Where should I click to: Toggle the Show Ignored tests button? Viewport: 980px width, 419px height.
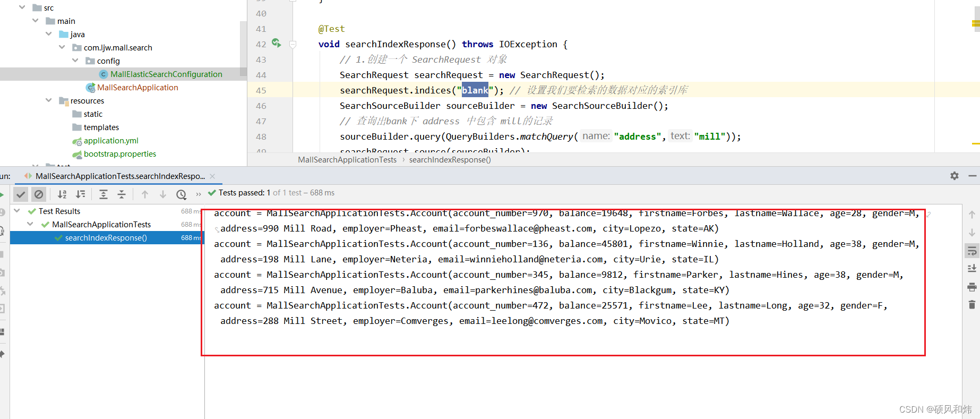pos(39,194)
